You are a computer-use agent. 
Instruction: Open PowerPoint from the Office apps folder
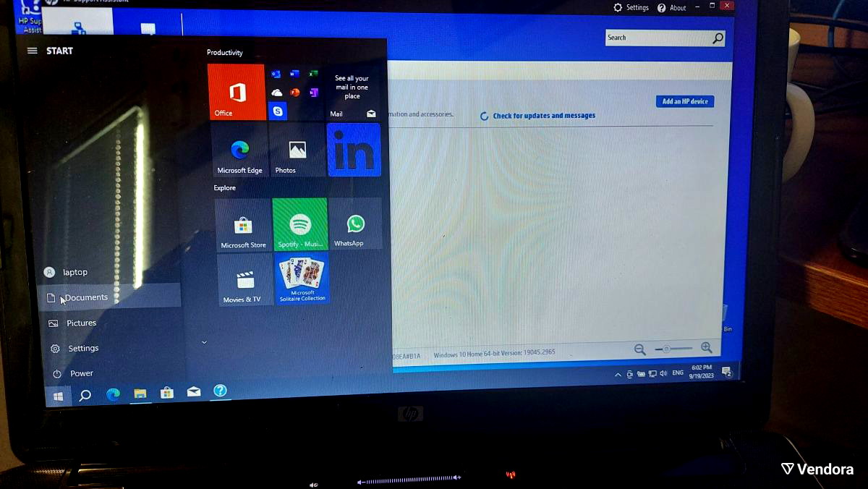[294, 93]
